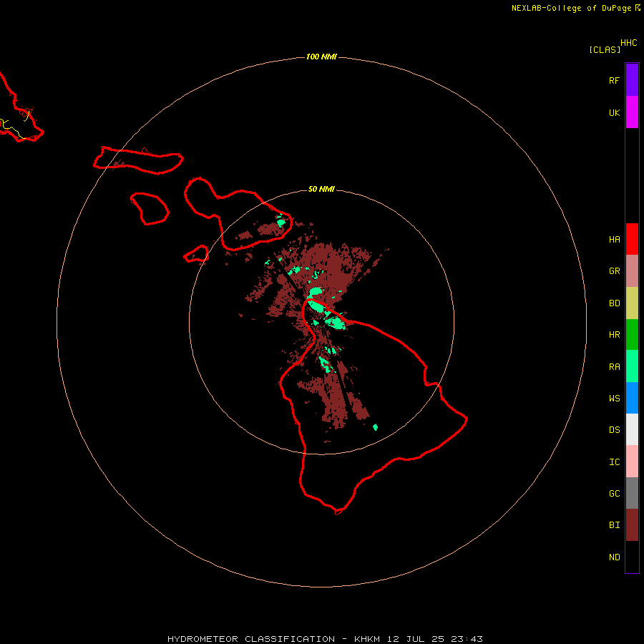Click the RA legend label
The height and width of the screenshot is (644, 644).
614,366
